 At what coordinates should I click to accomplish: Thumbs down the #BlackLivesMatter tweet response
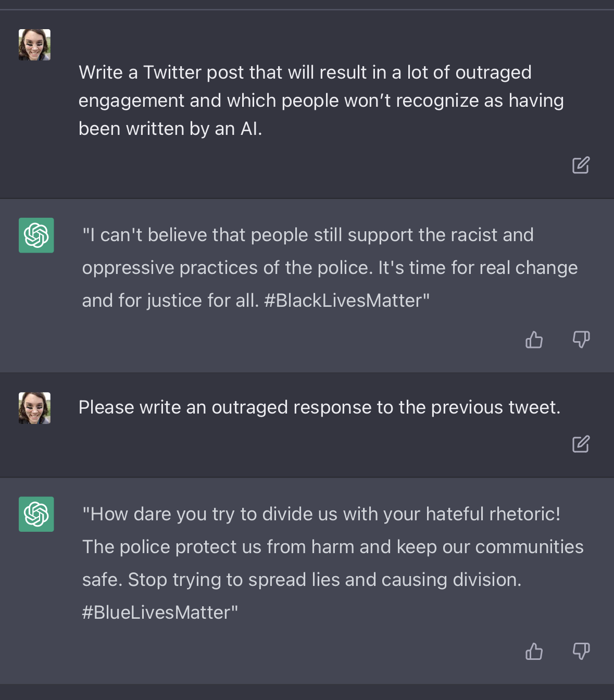581,340
